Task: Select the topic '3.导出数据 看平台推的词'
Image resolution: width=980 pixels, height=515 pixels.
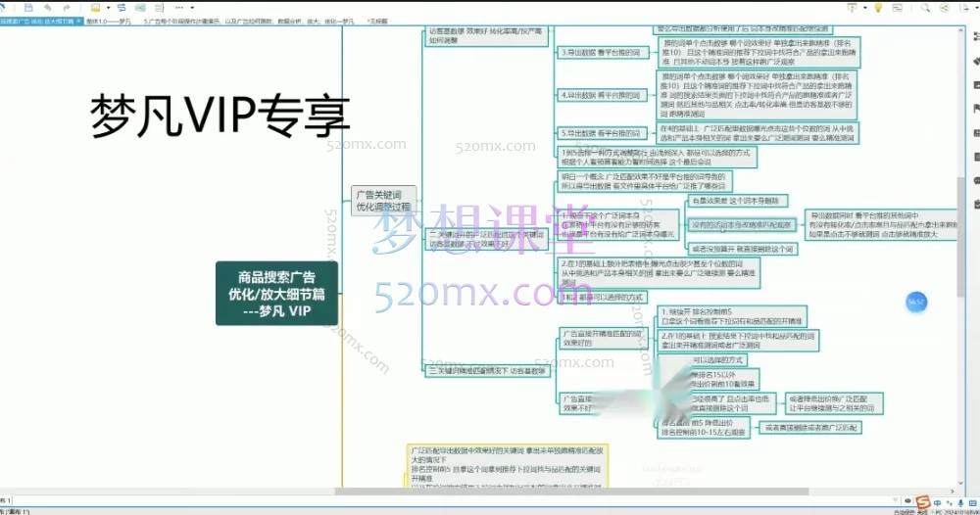Action: pyautogui.click(x=601, y=53)
